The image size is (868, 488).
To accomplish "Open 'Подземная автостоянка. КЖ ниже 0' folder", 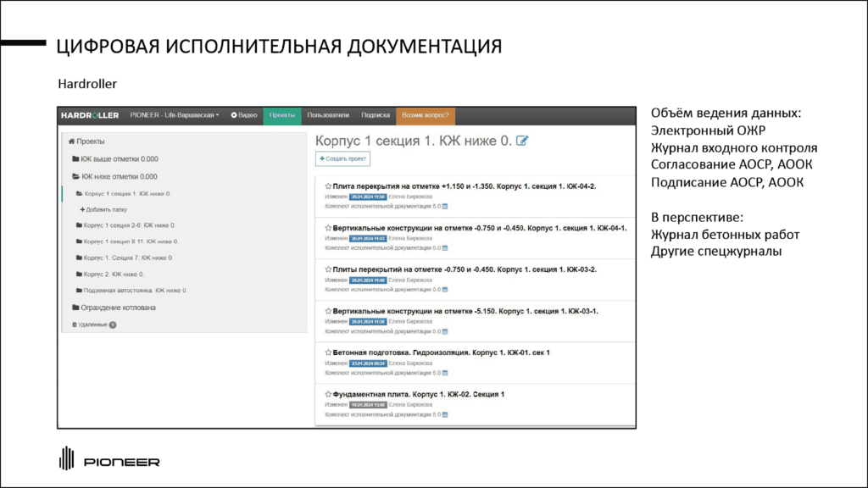I will click(134, 291).
